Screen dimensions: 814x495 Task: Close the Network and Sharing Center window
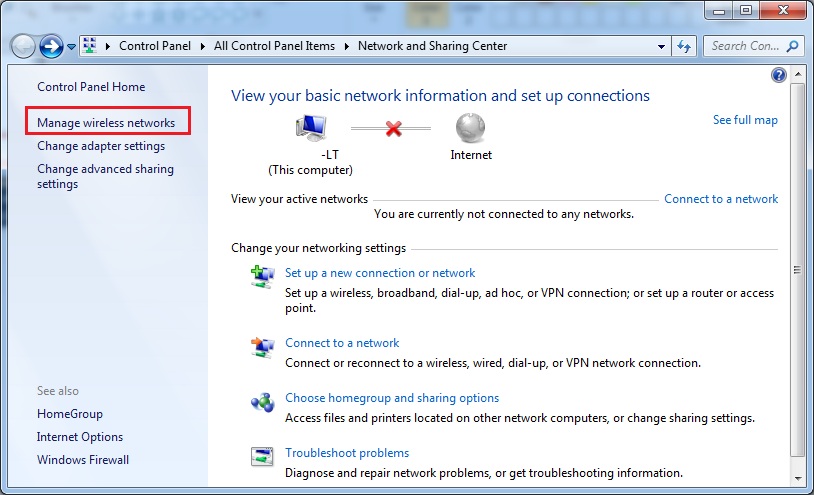tap(784, 10)
